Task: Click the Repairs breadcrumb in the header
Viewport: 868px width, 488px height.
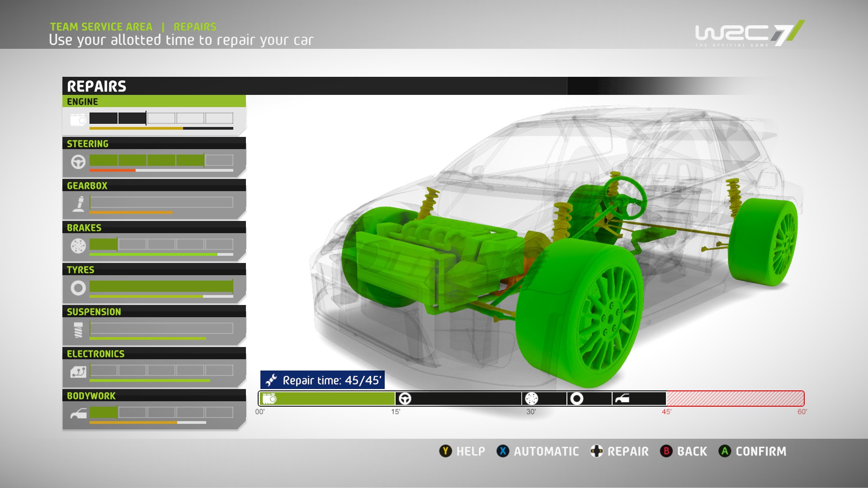Action: (195, 27)
